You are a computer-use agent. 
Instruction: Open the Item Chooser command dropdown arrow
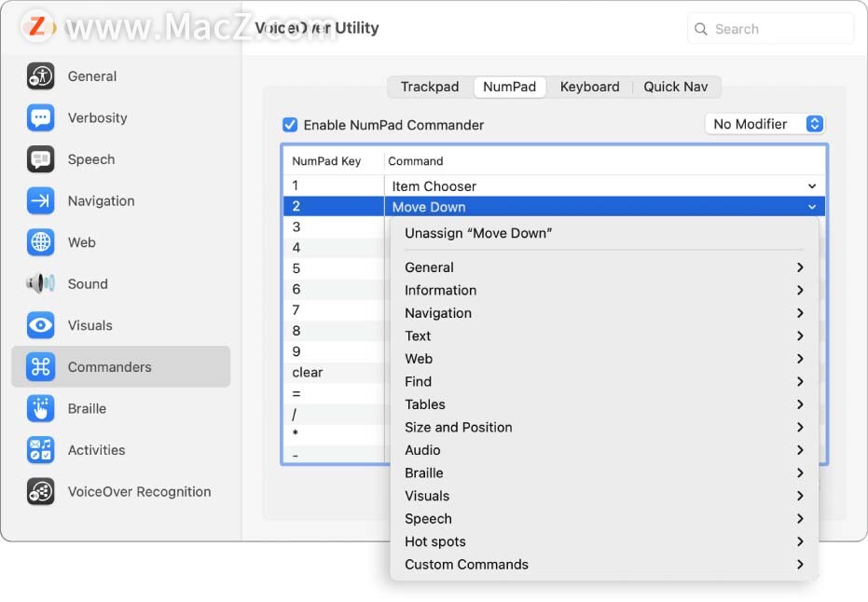click(811, 186)
